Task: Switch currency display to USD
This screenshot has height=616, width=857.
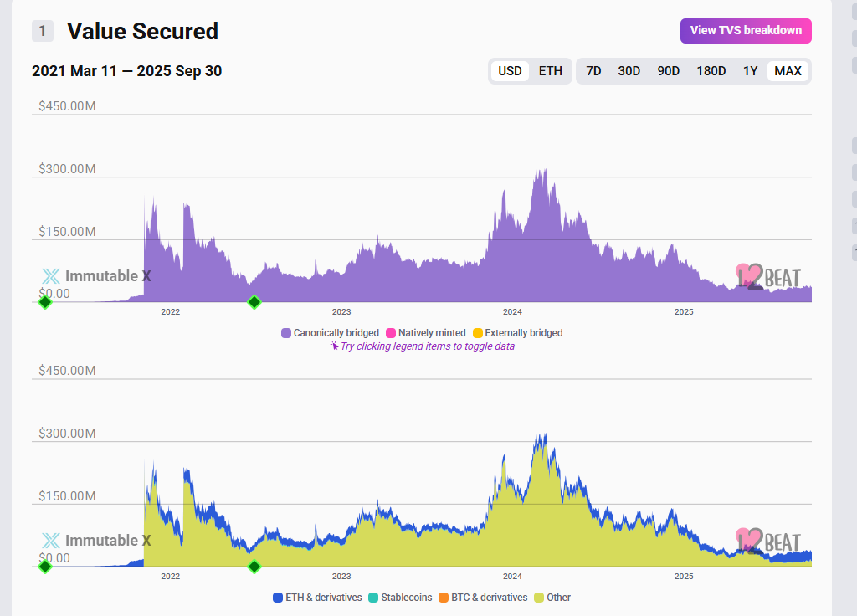Action: [x=510, y=71]
